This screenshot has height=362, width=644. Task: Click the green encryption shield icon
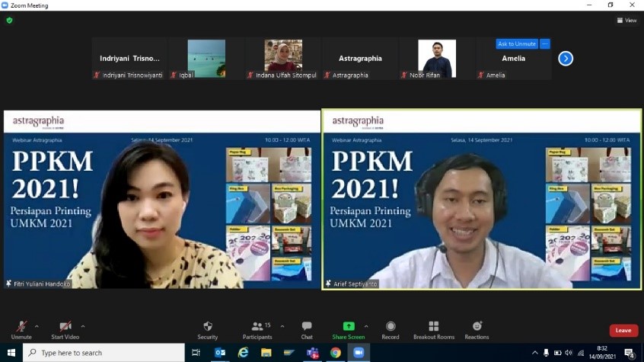[x=9, y=20]
